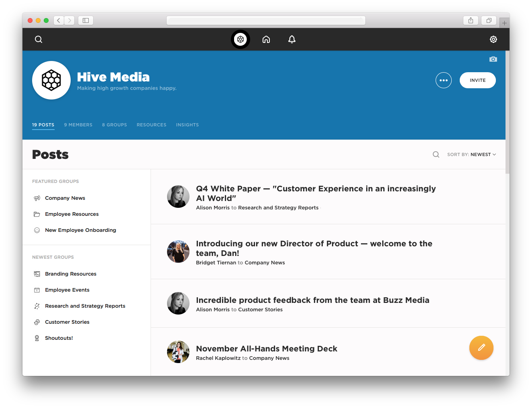Toggle the browser sidebar button
The height and width of the screenshot is (408, 532).
tap(86, 20)
